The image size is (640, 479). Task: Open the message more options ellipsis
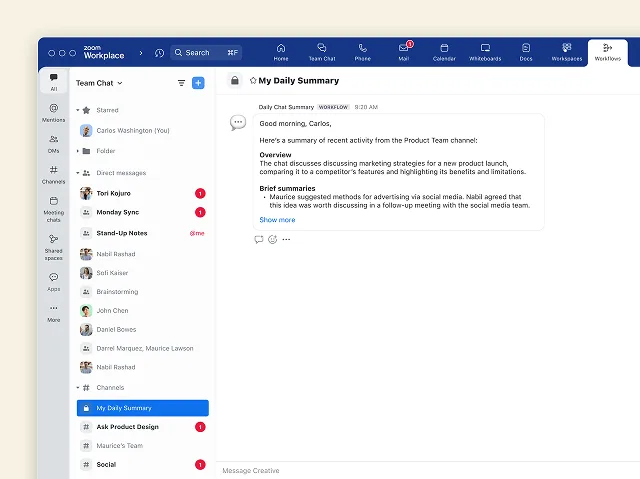(x=286, y=239)
